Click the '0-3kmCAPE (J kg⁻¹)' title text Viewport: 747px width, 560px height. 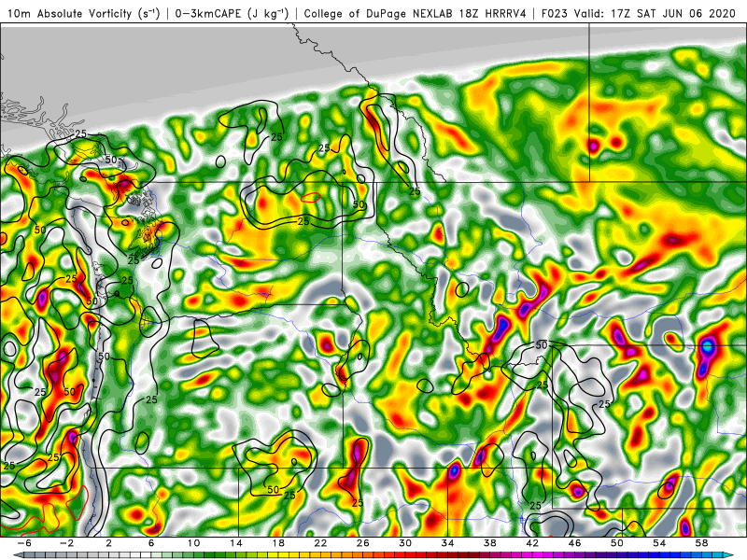[x=232, y=13]
